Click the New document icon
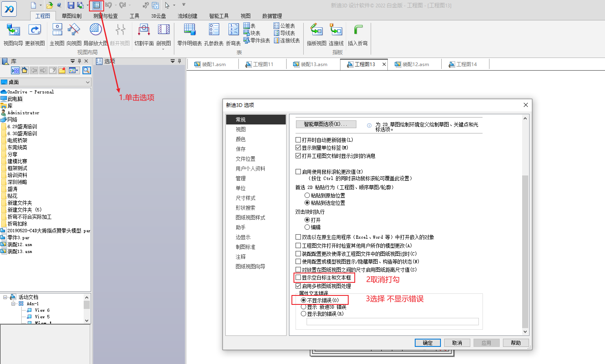This screenshot has height=364, width=605. pos(33,5)
